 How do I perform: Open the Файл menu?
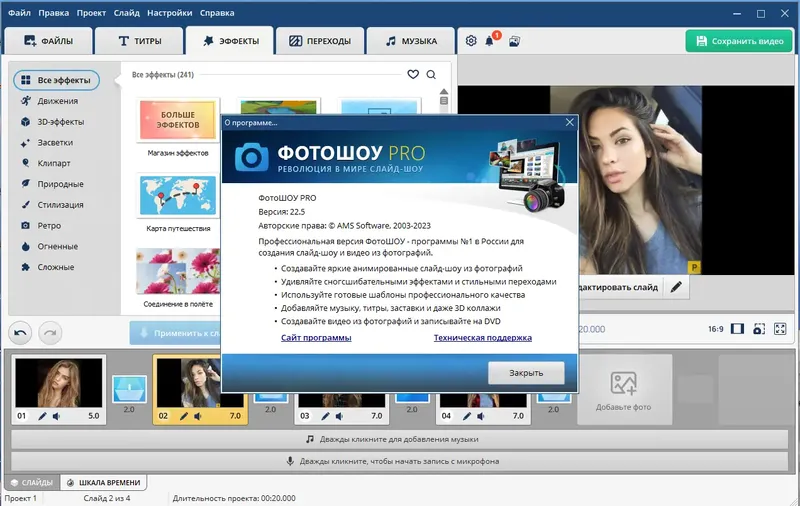point(19,13)
